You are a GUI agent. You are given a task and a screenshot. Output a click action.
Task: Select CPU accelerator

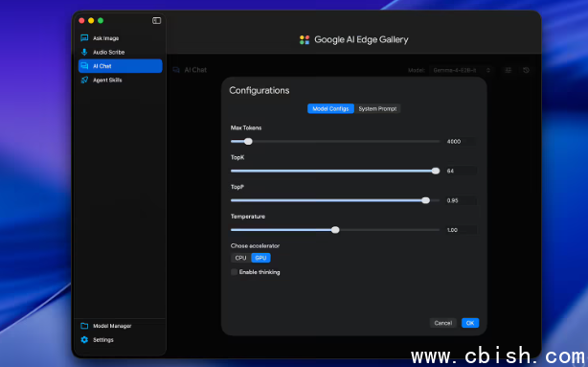pos(240,258)
